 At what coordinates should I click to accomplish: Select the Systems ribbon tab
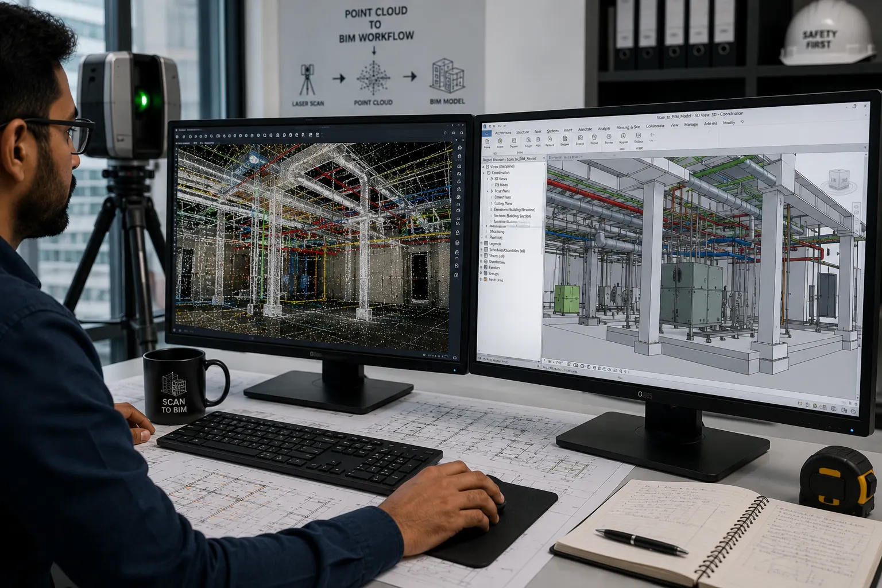pos(552,131)
